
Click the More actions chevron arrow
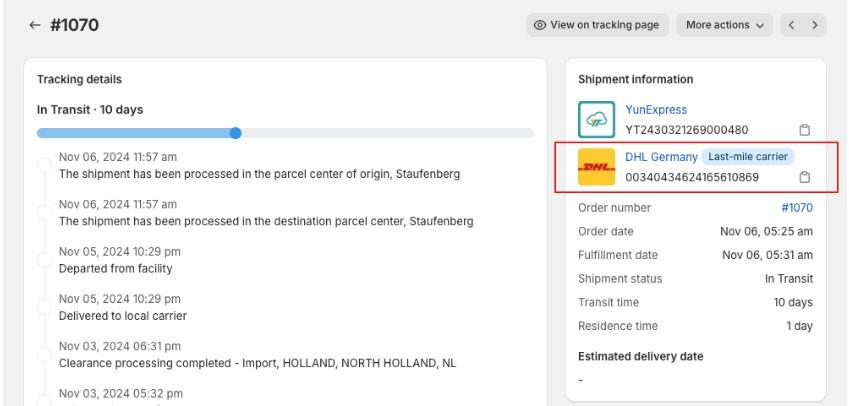click(760, 25)
